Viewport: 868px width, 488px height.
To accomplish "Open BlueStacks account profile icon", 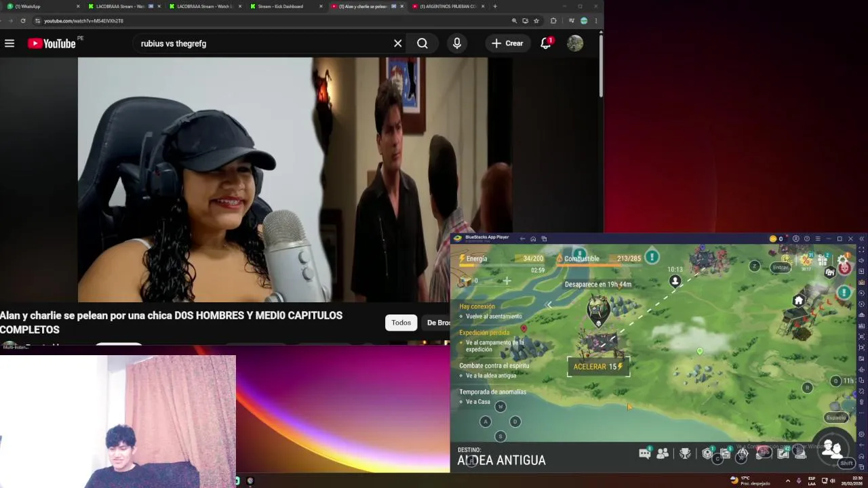I will pyautogui.click(x=796, y=239).
